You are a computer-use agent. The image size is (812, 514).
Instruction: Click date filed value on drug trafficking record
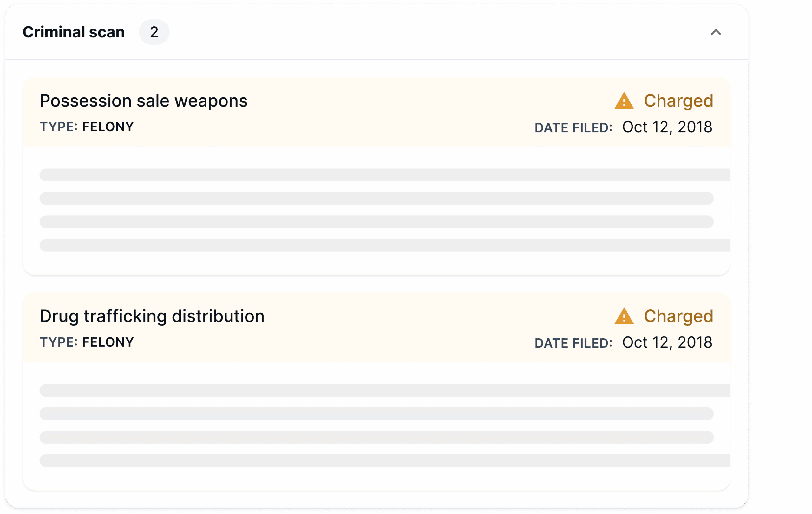pos(667,342)
